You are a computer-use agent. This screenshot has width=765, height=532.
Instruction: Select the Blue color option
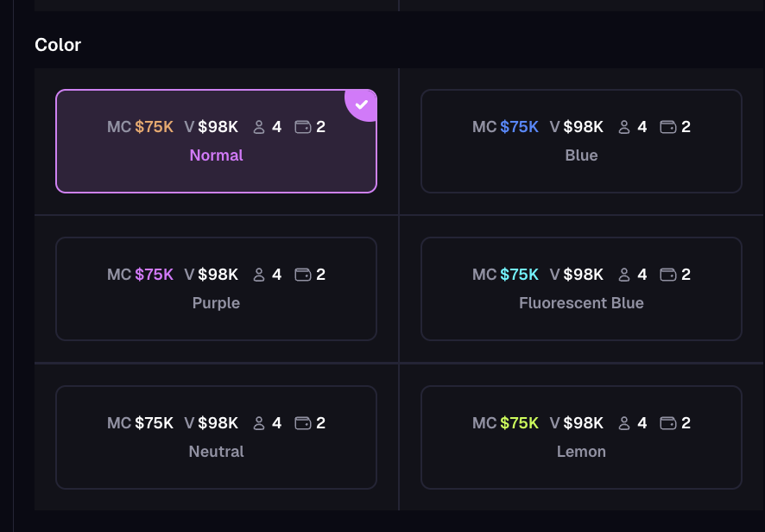coord(581,142)
